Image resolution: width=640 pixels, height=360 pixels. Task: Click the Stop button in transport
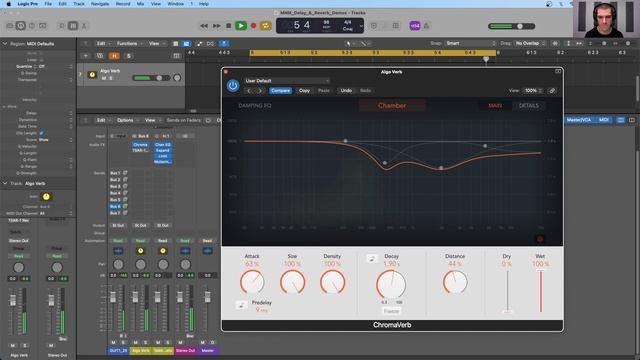pyautogui.click(x=229, y=26)
